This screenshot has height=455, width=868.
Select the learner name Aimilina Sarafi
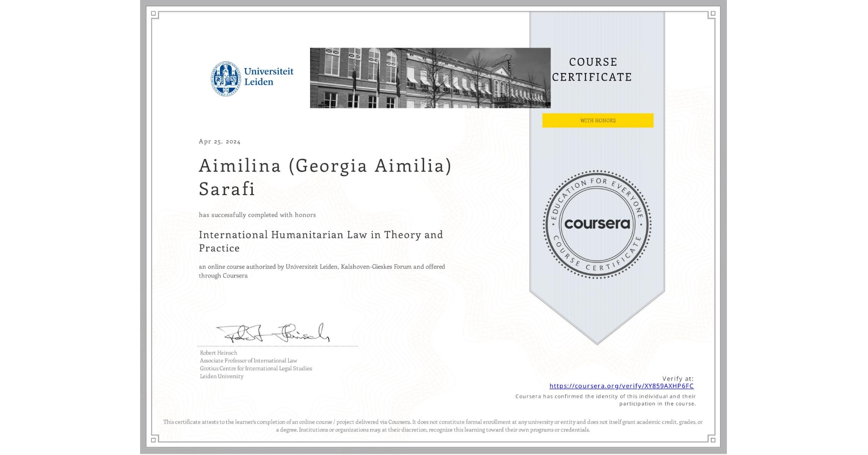click(x=324, y=177)
